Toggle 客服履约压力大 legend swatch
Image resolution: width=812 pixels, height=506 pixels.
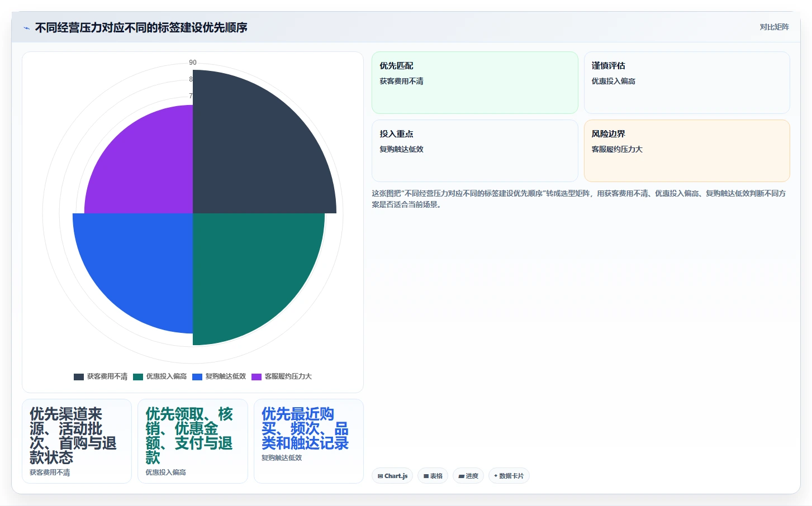tap(257, 377)
